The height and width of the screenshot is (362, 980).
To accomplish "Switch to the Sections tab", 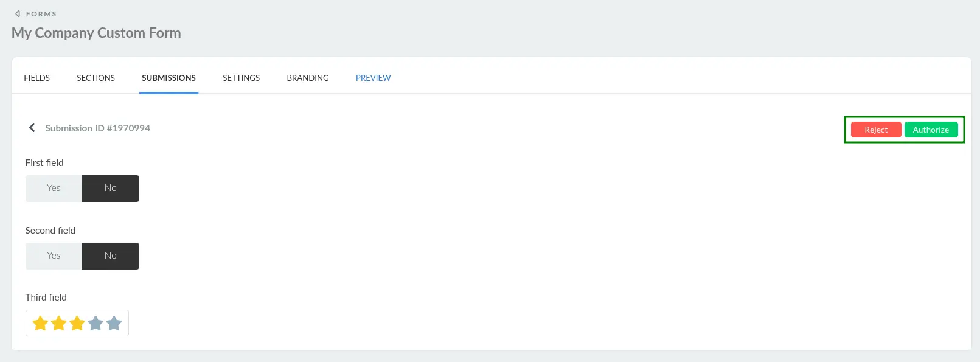I will [96, 78].
